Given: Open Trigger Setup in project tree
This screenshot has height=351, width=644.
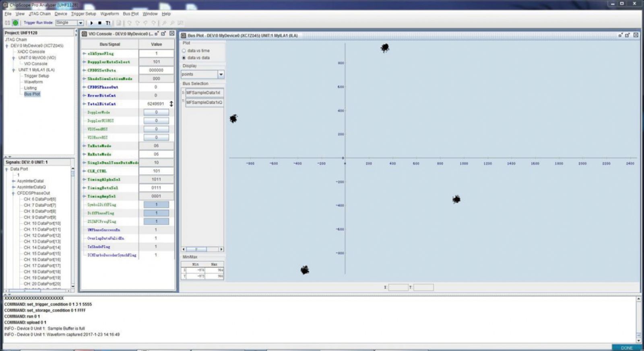Looking at the screenshot, I should coord(36,76).
